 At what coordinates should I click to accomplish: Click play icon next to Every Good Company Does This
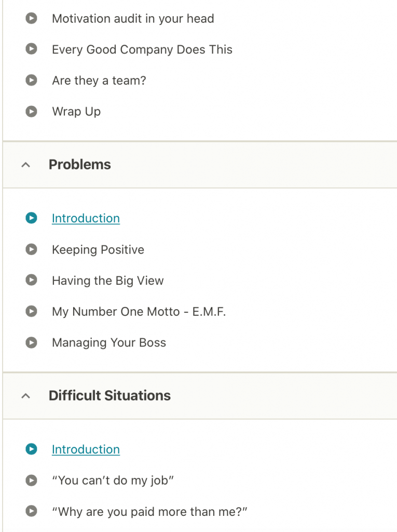point(32,50)
